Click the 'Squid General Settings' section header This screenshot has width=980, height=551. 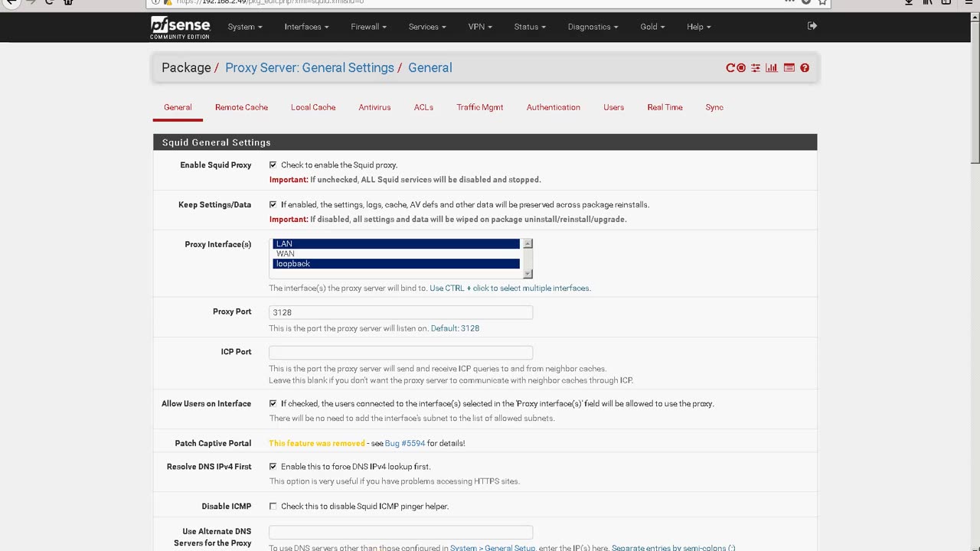485,142
